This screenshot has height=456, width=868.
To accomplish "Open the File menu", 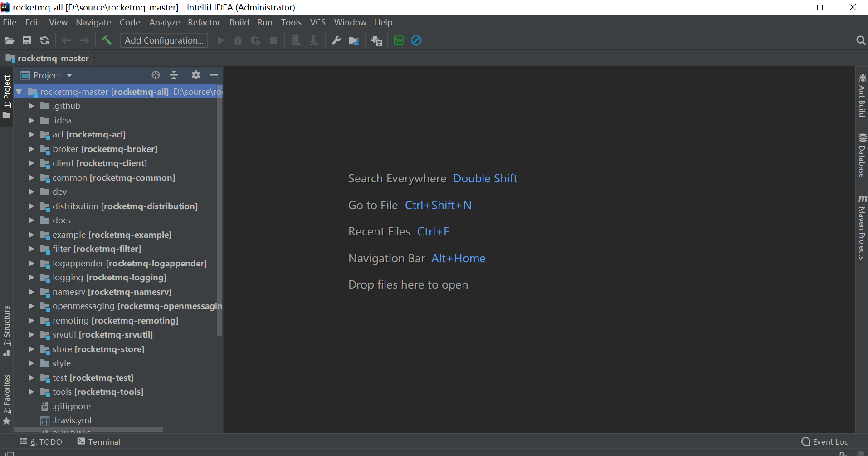I will click(x=10, y=22).
